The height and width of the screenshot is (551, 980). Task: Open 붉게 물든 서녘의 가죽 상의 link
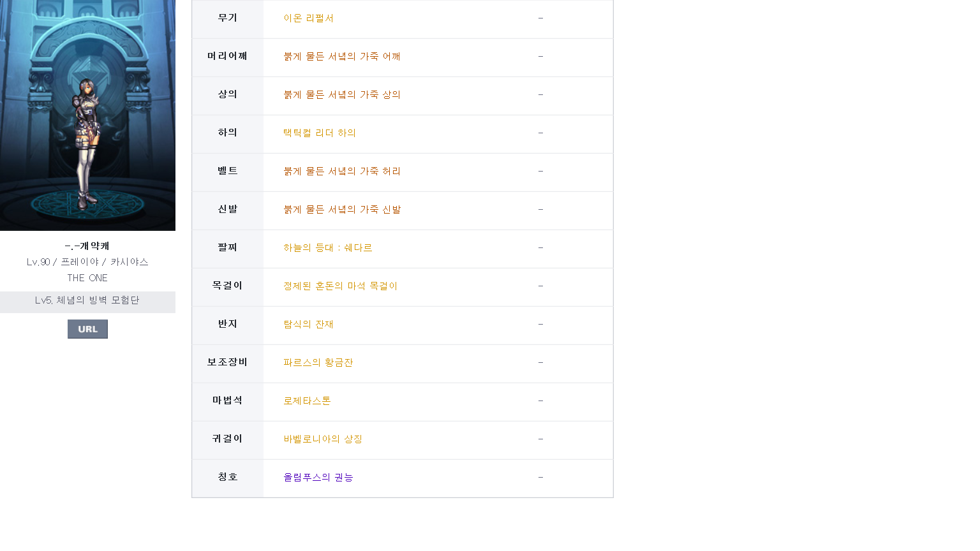tap(342, 95)
